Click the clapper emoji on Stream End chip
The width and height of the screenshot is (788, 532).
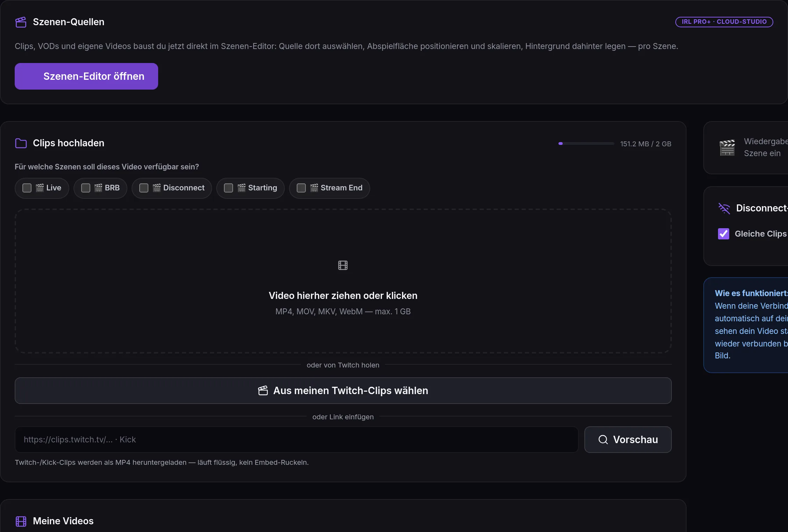[314, 188]
